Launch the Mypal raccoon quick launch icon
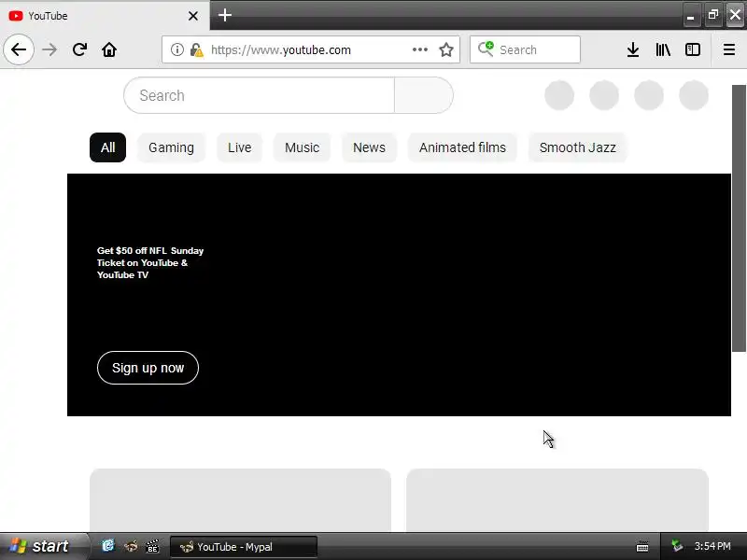This screenshot has height=560, width=747. point(131,546)
